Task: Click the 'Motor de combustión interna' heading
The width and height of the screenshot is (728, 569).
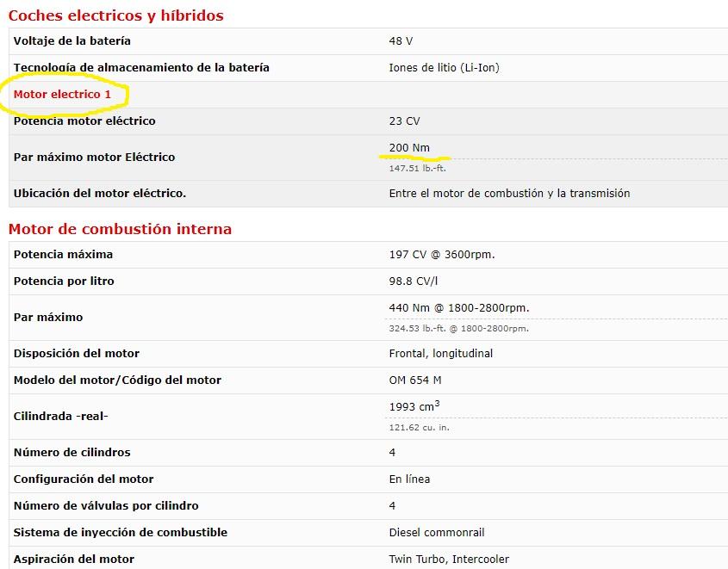Action: click(x=120, y=229)
